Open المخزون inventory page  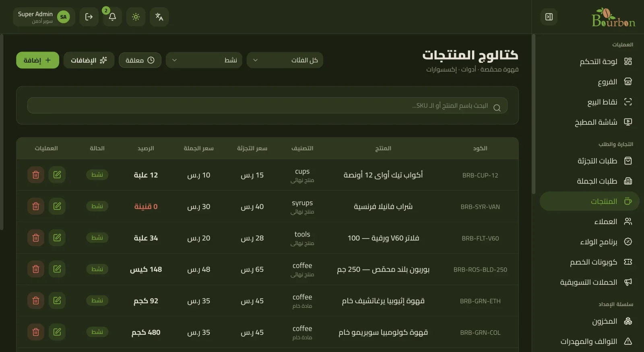tap(590, 321)
